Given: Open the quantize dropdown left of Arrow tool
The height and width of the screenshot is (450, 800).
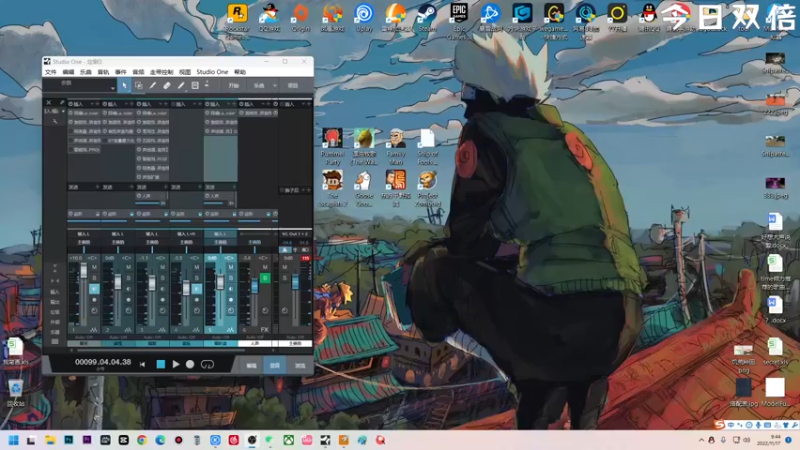Looking at the screenshot, I should (113, 88).
